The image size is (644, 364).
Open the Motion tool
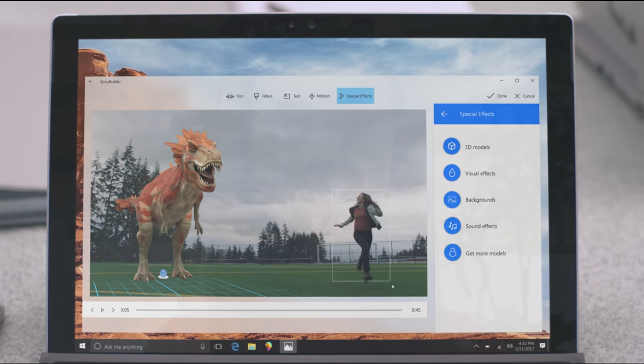click(319, 96)
